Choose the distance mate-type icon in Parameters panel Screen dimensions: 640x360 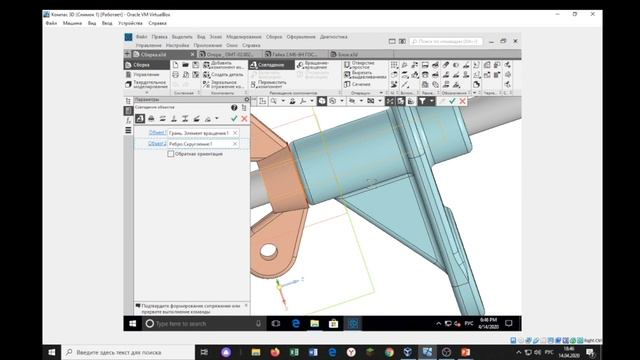pos(185,118)
